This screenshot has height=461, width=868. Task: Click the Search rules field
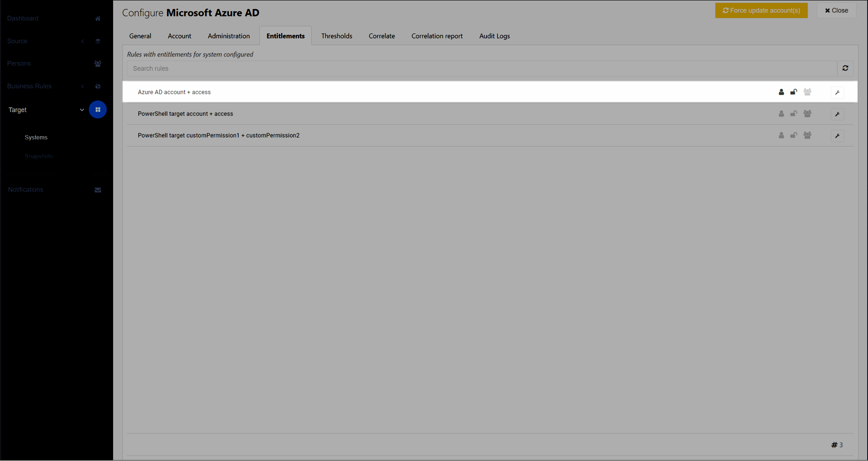click(482, 69)
